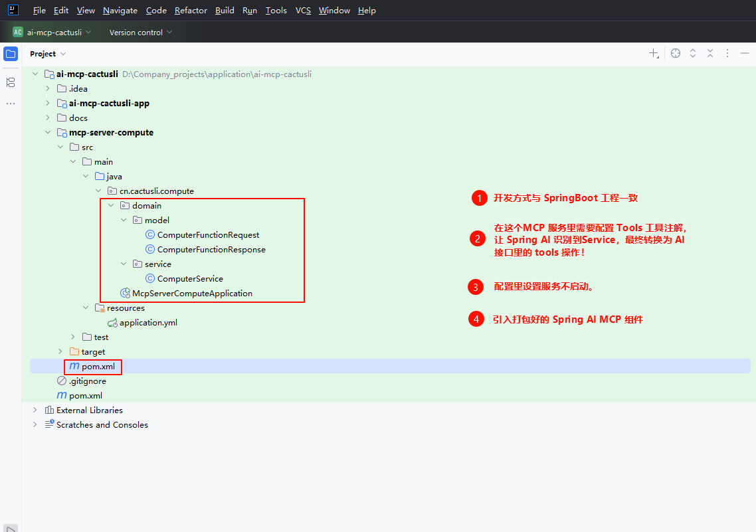Expand the test folder
The image size is (756, 532).
(x=73, y=337)
